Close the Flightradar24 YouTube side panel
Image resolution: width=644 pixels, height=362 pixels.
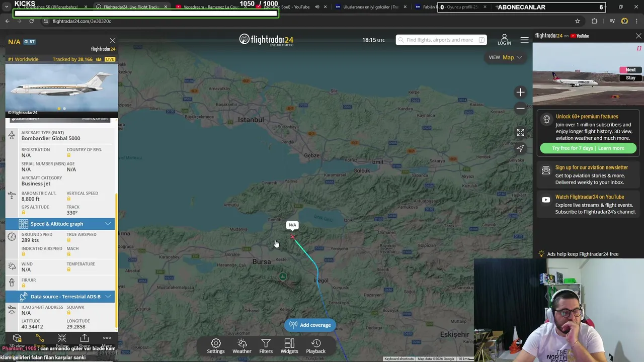638,36
